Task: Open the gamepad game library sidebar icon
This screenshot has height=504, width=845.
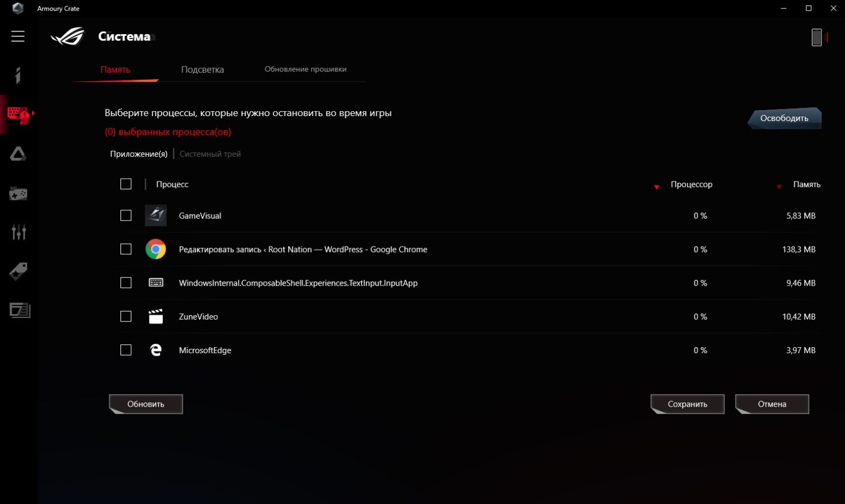Action: tap(18, 194)
